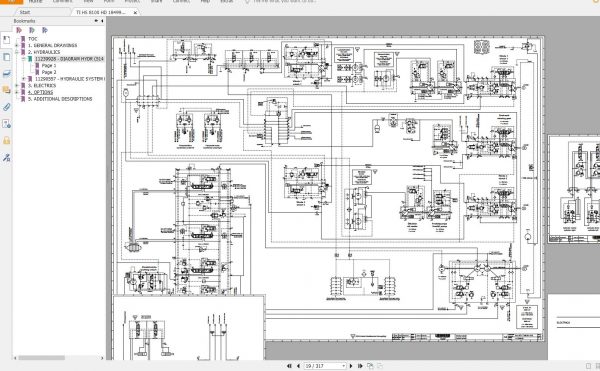
Task: Switch to the Start document tab
Action: point(24,12)
